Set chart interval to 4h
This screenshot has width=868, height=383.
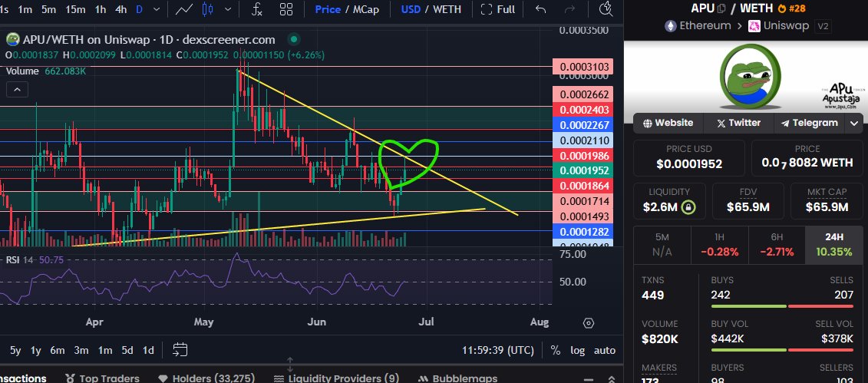click(120, 9)
